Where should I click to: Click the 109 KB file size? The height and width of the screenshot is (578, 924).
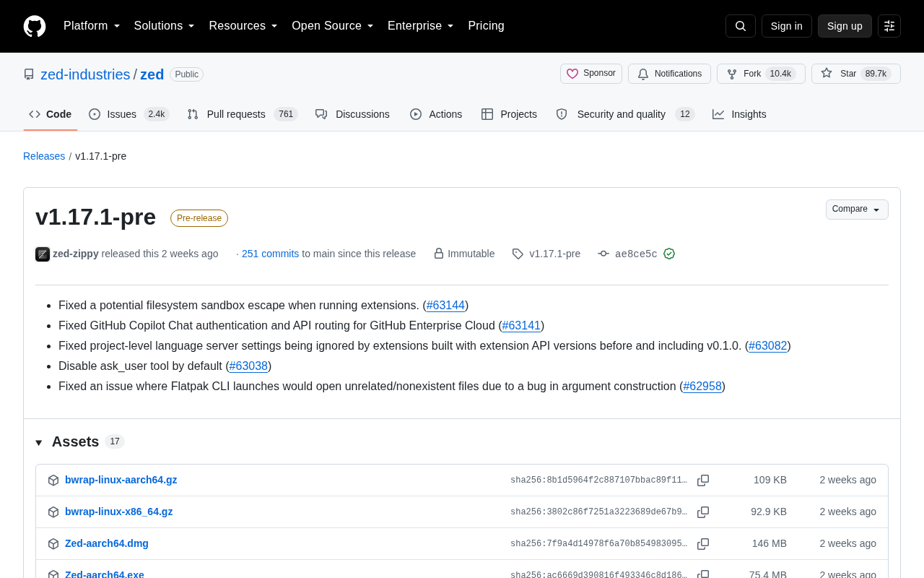(x=770, y=480)
